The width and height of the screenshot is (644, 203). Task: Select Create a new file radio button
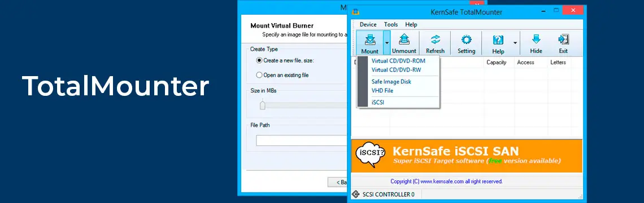(x=259, y=60)
